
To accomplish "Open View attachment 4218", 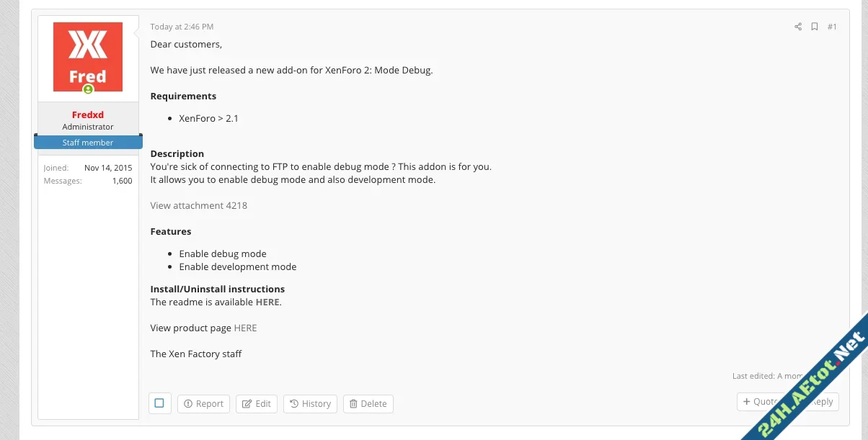I will pyautogui.click(x=198, y=205).
